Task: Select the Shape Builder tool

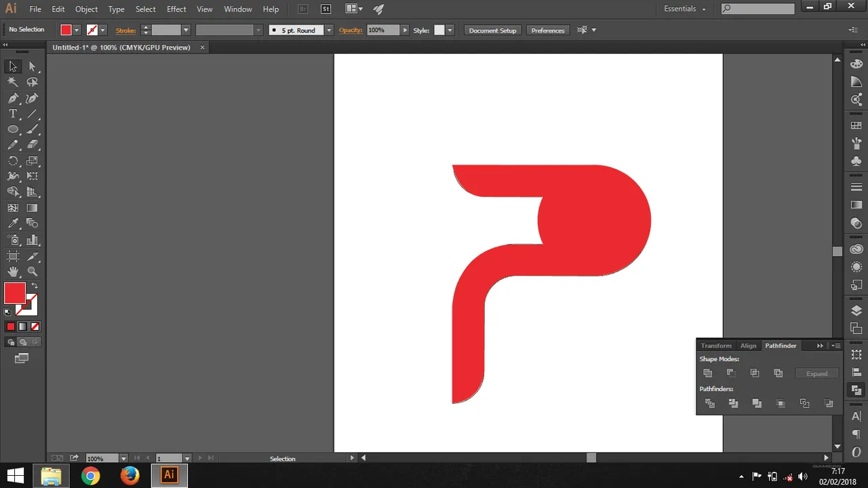Action: click(x=13, y=192)
